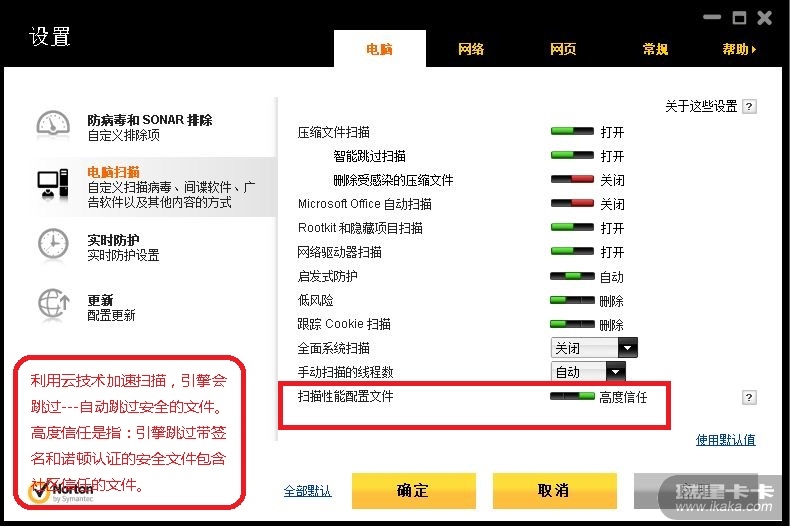Viewport: 790px width, 526px height.
Task: Select the 电脑扫描 computer icon
Action: pyautogui.click(x=53, y=184)
